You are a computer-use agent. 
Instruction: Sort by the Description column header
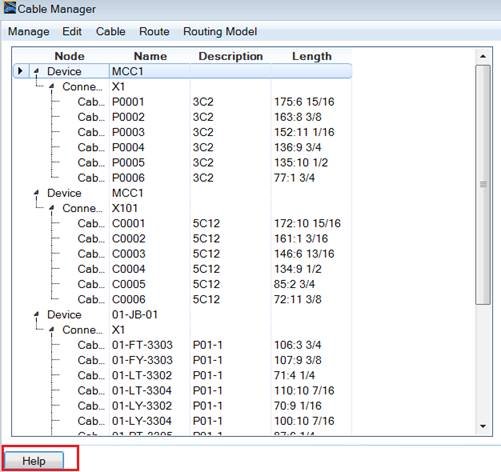click(231, 56)
